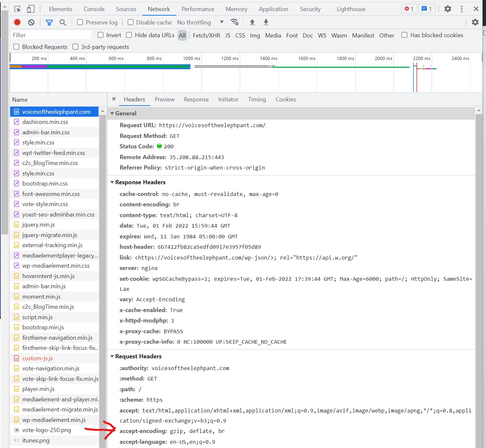Open the network search magnifier
Image resolution: width=486 pixels, height=448 pixels.
(63, 22)
